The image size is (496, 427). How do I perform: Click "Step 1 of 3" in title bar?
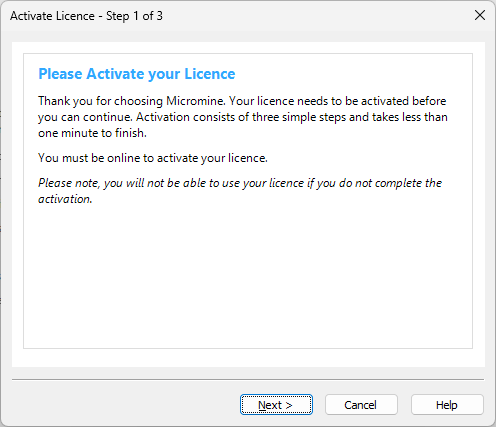134,16
